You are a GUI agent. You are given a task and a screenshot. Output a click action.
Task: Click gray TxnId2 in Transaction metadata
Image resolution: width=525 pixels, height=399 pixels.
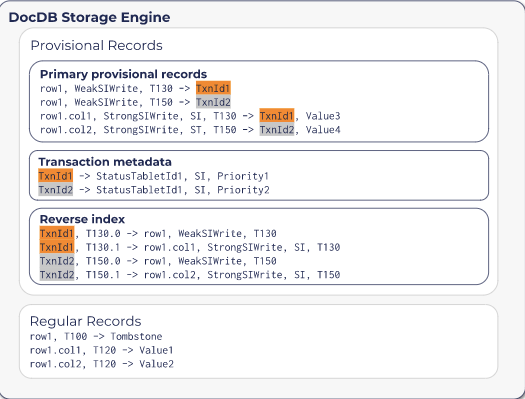coord(56,190)
